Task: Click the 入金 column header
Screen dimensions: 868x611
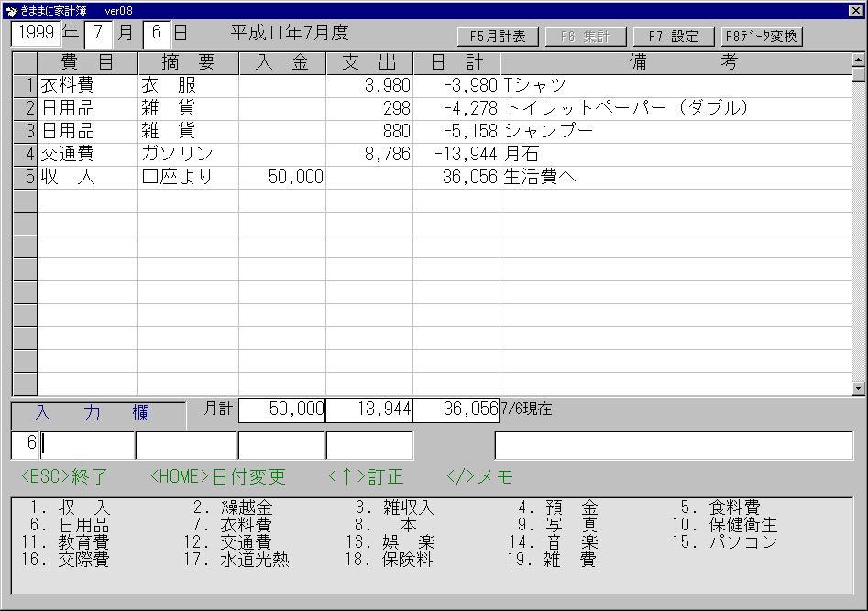Action: [x=282, y=63]
